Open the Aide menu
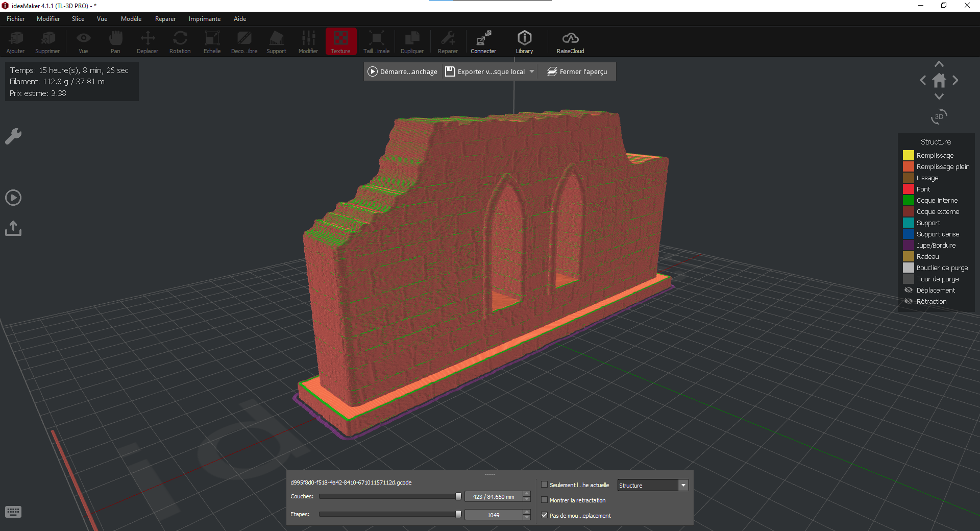This screenshot has height=531, width=980. 240,19
